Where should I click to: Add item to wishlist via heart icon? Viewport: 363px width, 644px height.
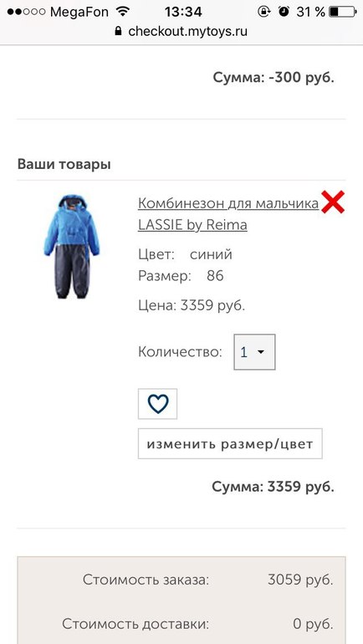158,404
